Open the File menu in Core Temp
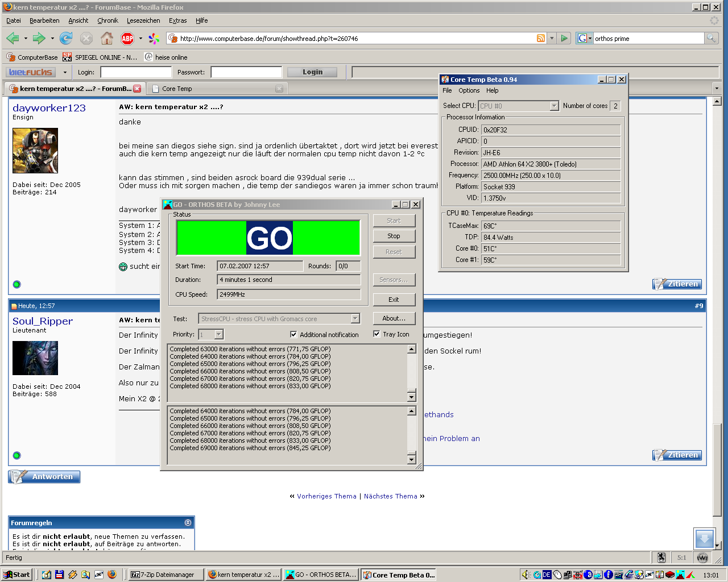 (x=447, y=90)
